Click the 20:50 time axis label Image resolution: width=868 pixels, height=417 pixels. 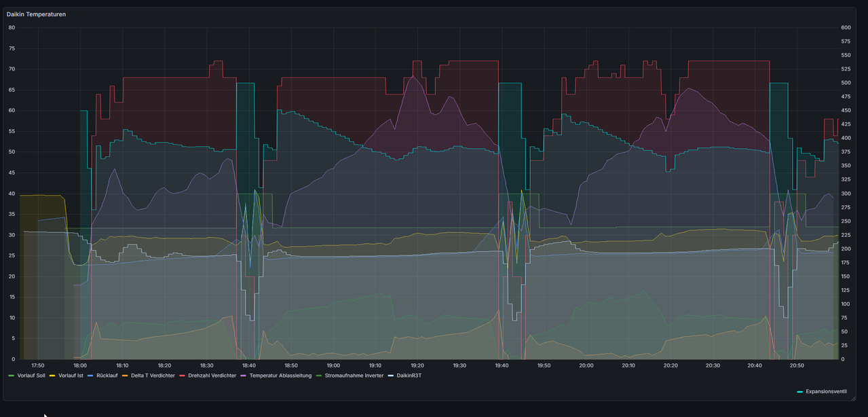(797, 365)
